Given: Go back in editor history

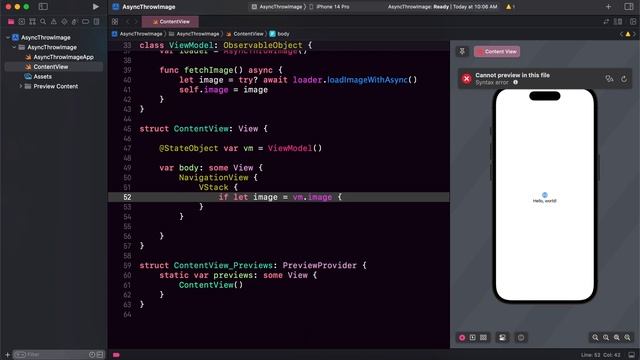Looking at the screenshot, I should pyautogui.click(x=127, y=21).
